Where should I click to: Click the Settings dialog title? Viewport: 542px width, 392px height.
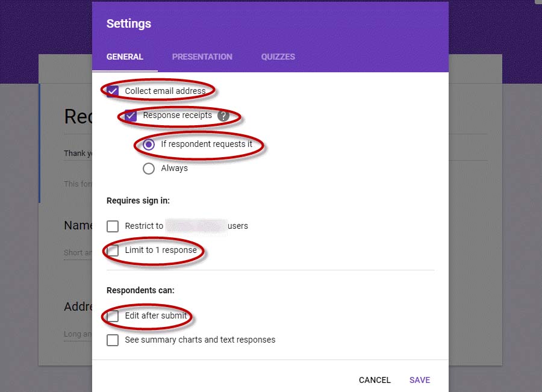pyautogui.click(x=129, y=23)
